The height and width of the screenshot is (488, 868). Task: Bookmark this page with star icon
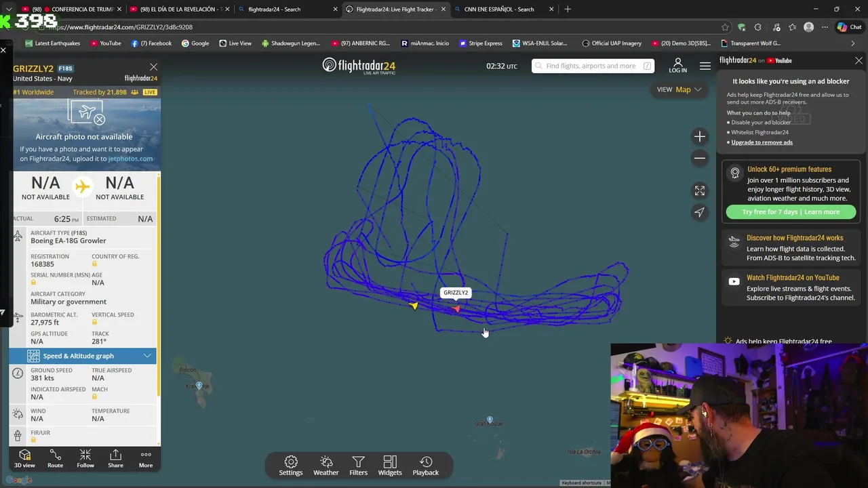tap(725, 27)
